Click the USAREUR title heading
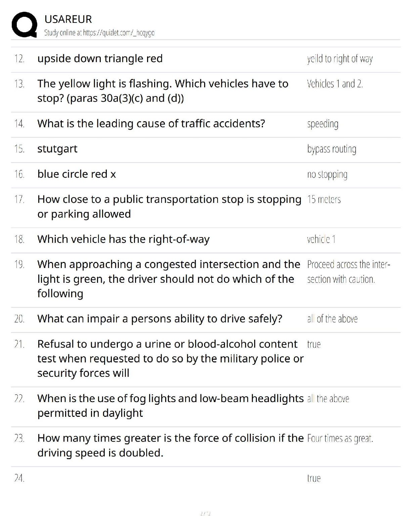The width and height of the screenshot is (411, 532). tap(68, 19)
